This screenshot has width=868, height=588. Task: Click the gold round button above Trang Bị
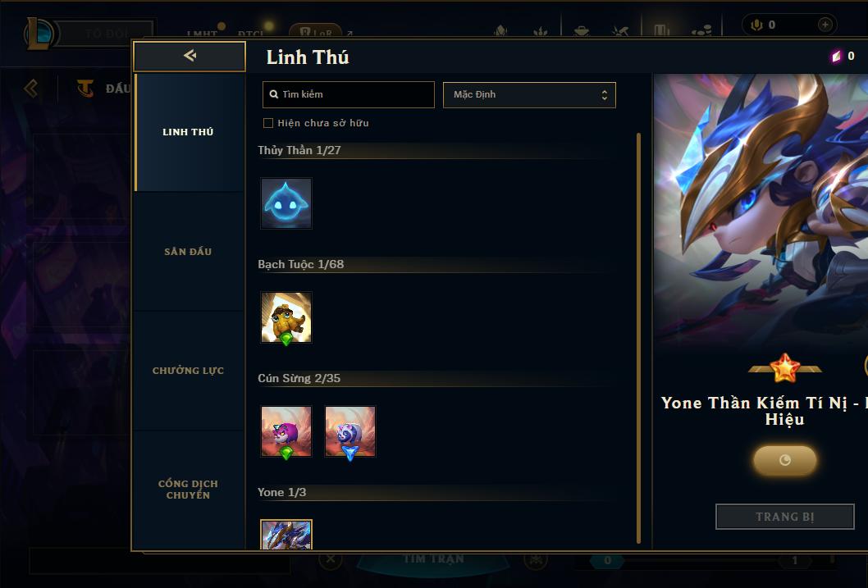(x=784, y=460)
